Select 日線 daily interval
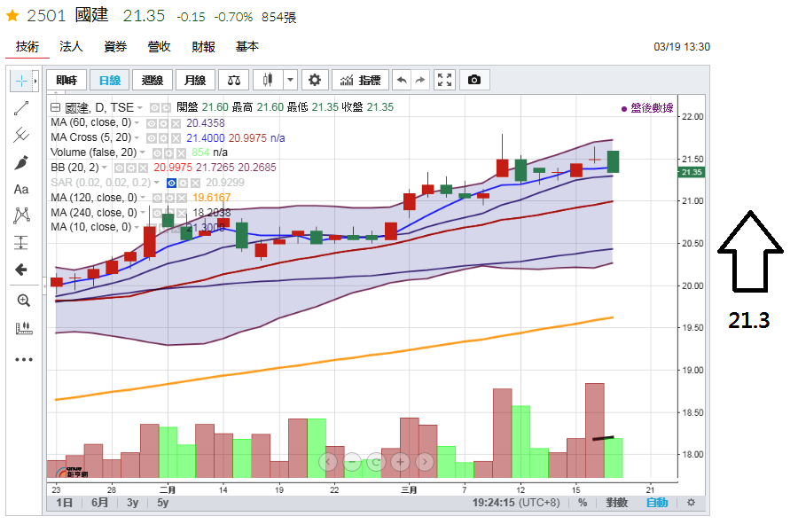This screenshot has width=798, height=532. 109,80
